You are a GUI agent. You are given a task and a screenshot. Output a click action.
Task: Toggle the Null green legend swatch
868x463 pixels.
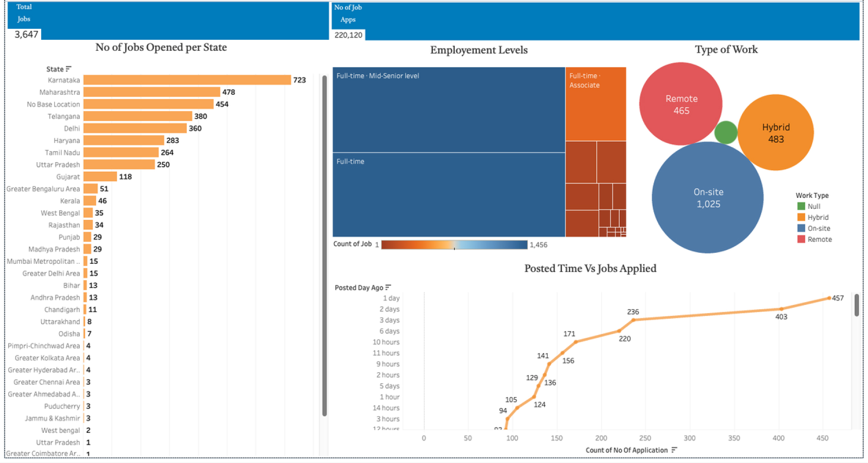(x=801, y=207)
